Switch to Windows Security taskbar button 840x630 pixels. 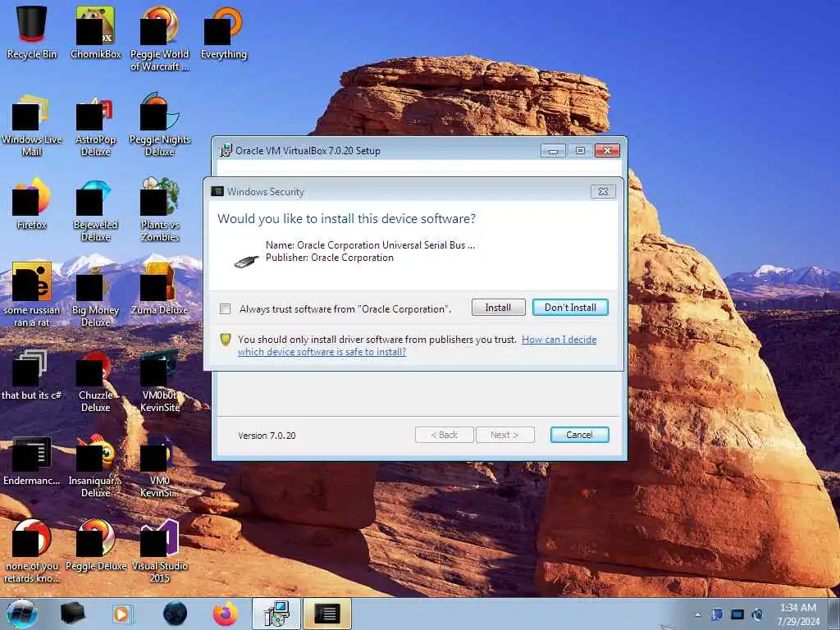pos(327,614)
